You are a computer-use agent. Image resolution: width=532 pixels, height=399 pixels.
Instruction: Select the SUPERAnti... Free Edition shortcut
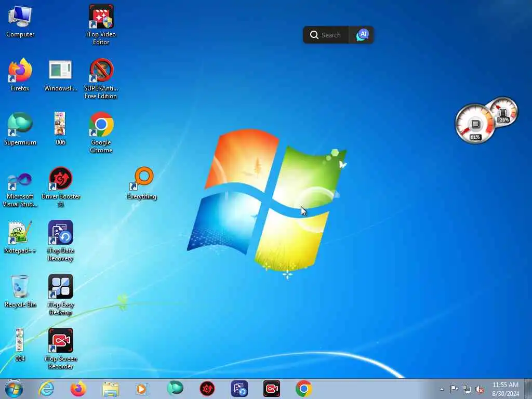101,79
